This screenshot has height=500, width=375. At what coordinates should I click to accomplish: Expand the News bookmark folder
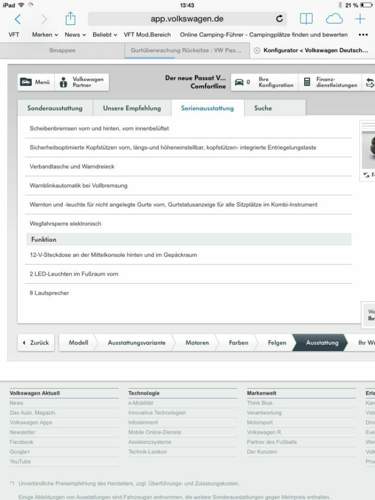pos(75,35)
